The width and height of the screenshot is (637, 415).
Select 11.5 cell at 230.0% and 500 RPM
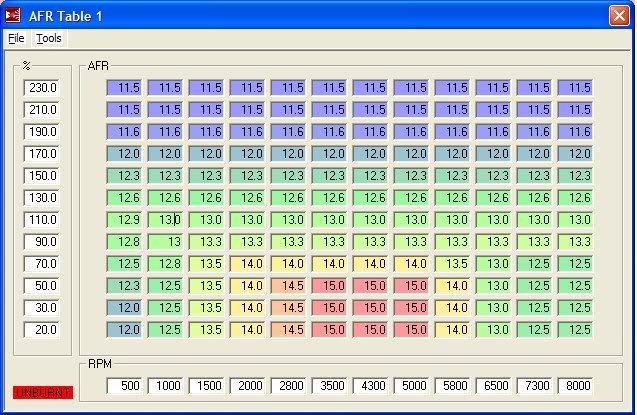(x=124, y=88)
